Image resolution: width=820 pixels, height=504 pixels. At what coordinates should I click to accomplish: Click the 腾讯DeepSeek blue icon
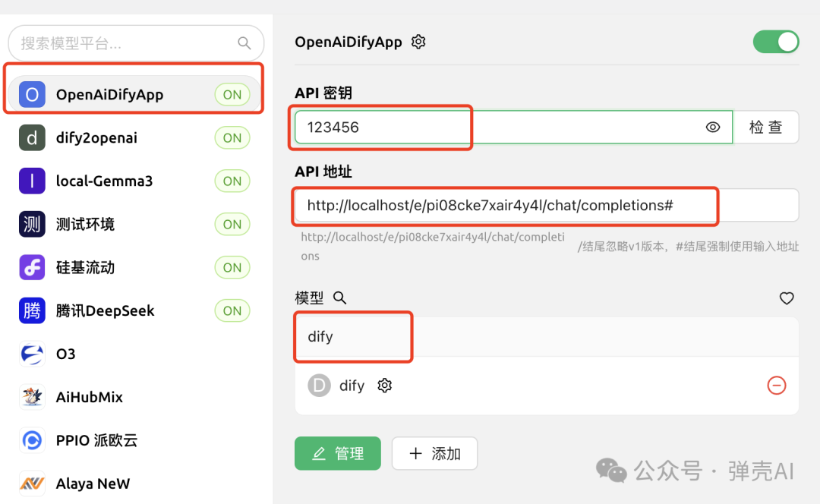point(32,310)
